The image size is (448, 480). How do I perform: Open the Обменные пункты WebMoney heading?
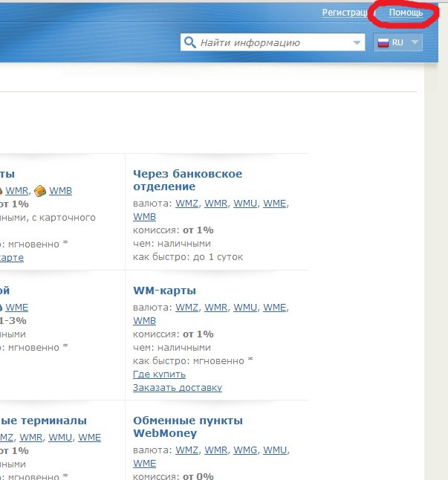(x=188, y=427)
